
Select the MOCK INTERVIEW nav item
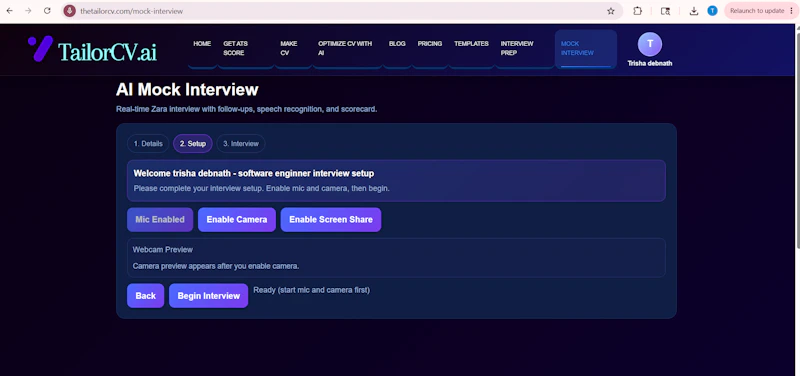(x=586, y=48)
